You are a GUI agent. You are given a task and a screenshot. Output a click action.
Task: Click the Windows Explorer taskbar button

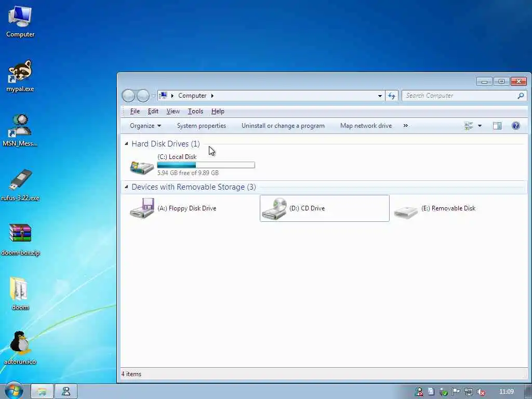(42, 392)
